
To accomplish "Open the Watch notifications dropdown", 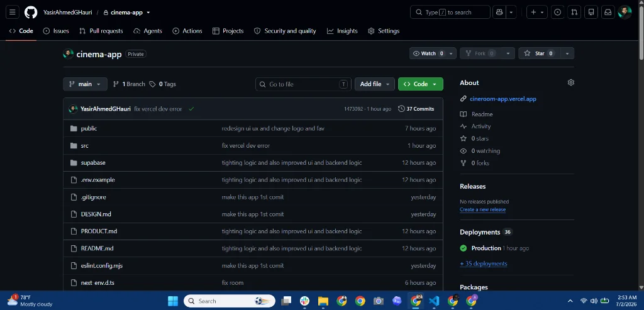I will 433,53.
